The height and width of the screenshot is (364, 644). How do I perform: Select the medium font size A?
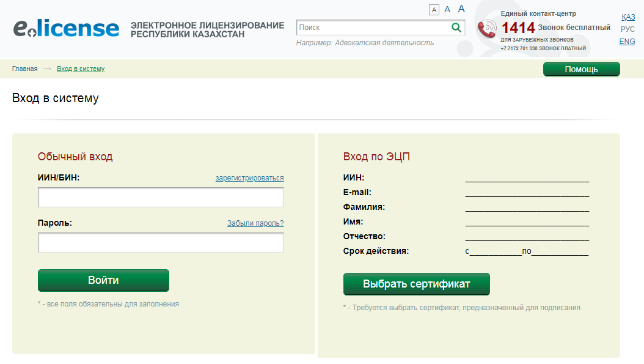tap(447, 9)
